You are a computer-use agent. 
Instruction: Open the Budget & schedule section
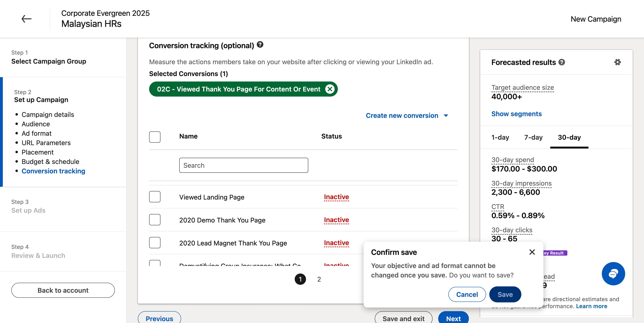50,162
